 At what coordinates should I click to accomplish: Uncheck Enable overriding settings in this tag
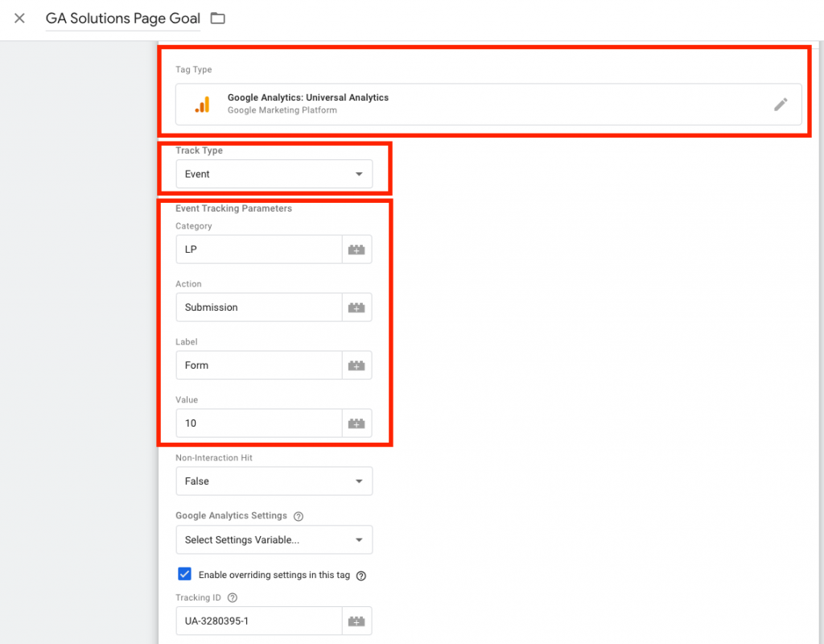pos(184,574)
